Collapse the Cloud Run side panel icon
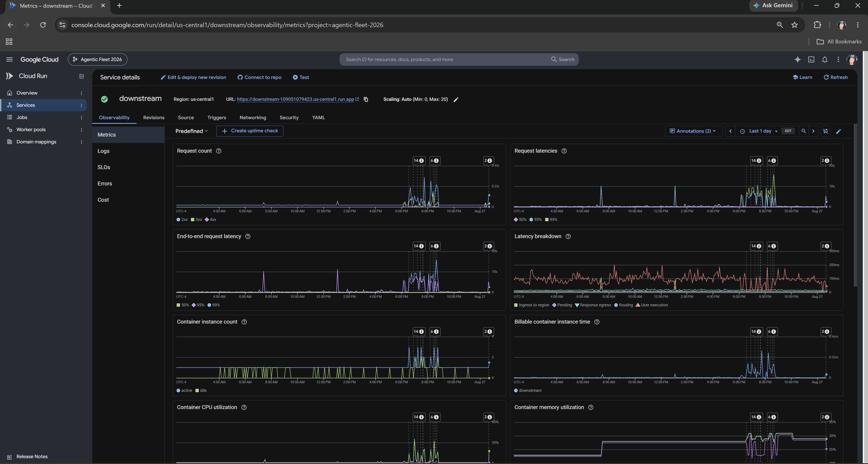Viewport: 868px width, 464px height. point(81,76)
